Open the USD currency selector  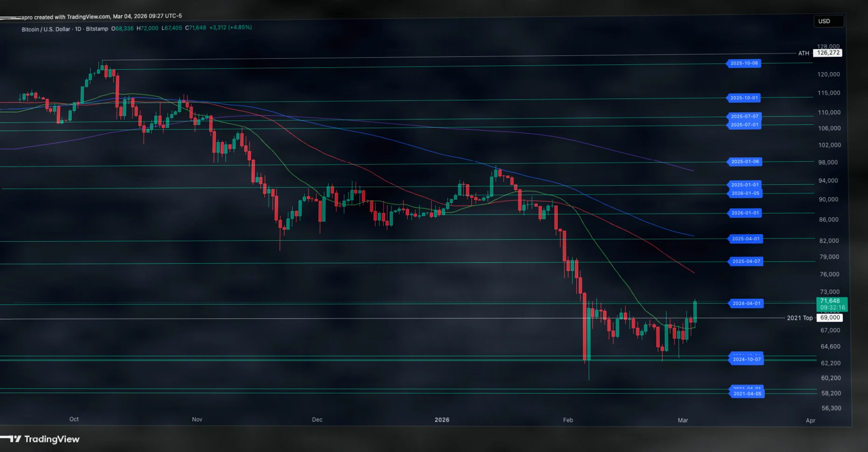(x=828, y=21)
